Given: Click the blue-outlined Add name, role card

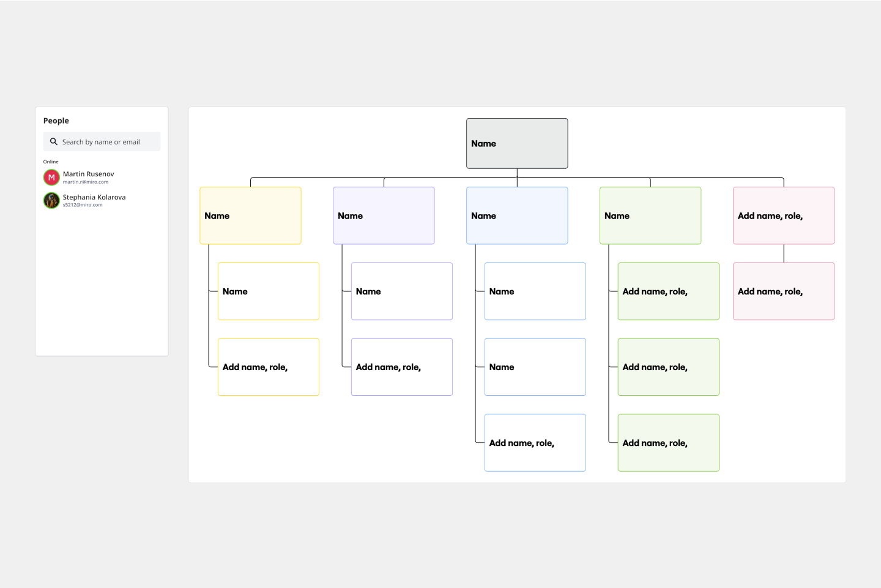Looking at the screenshot, I should (535, 443).
